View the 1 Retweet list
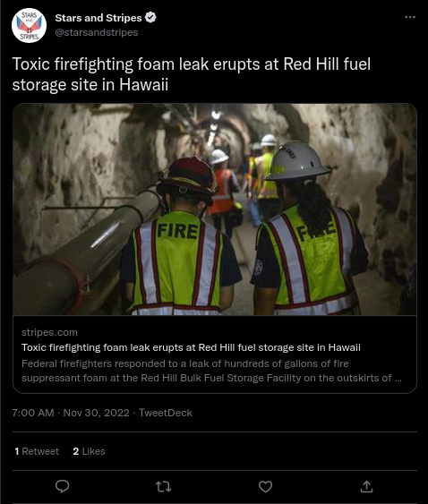Screen dimensions: 428x504 37,451
